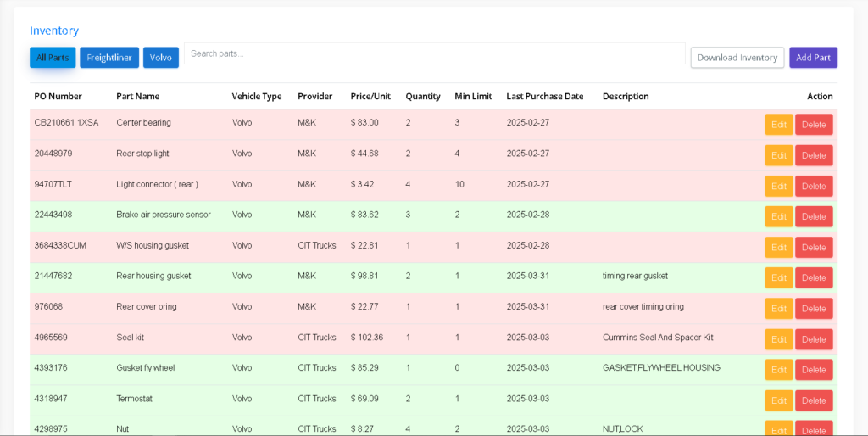Select PO number 4965569
868x436 pixels.
point(51,338)
